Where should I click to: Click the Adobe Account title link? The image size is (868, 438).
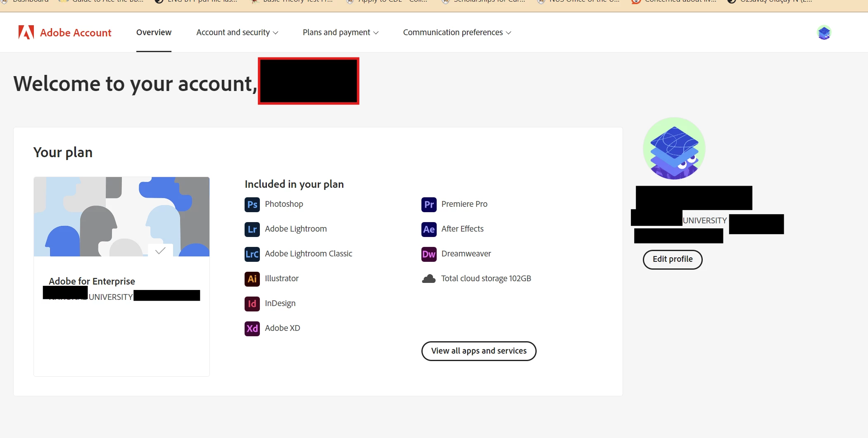(x=76, y=33)
